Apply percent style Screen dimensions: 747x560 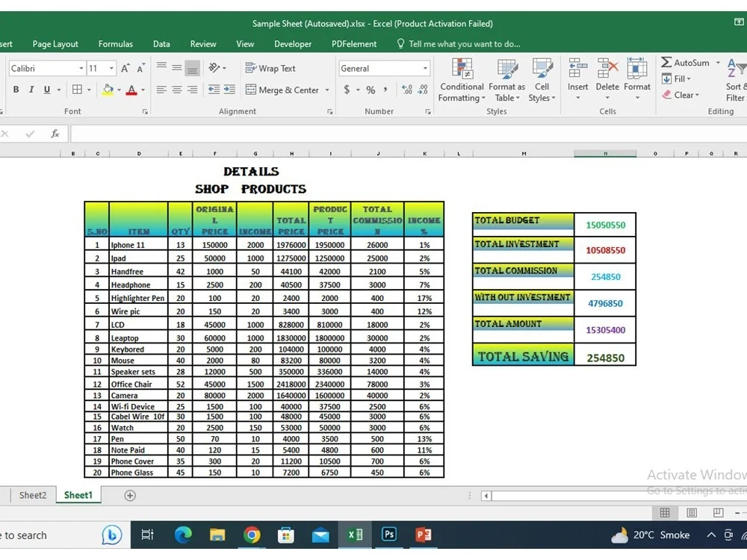pos(371,90)
